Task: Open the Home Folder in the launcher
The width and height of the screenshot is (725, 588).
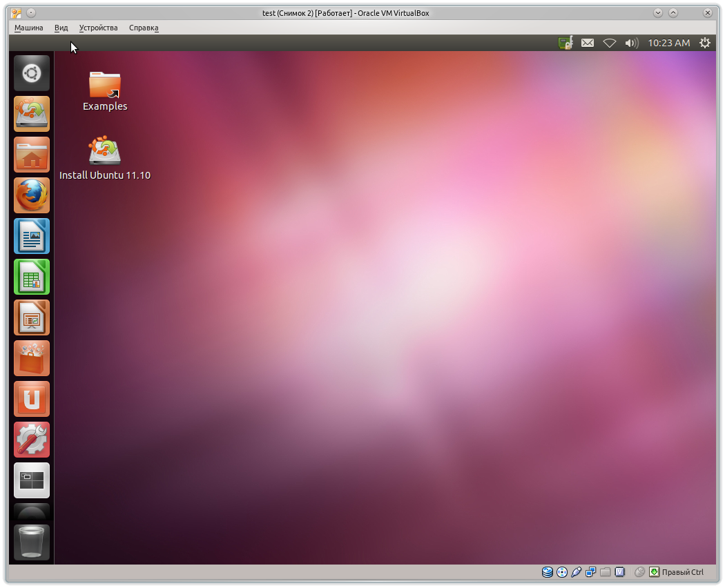Action: pyautogui.click(x=32, y=155)
